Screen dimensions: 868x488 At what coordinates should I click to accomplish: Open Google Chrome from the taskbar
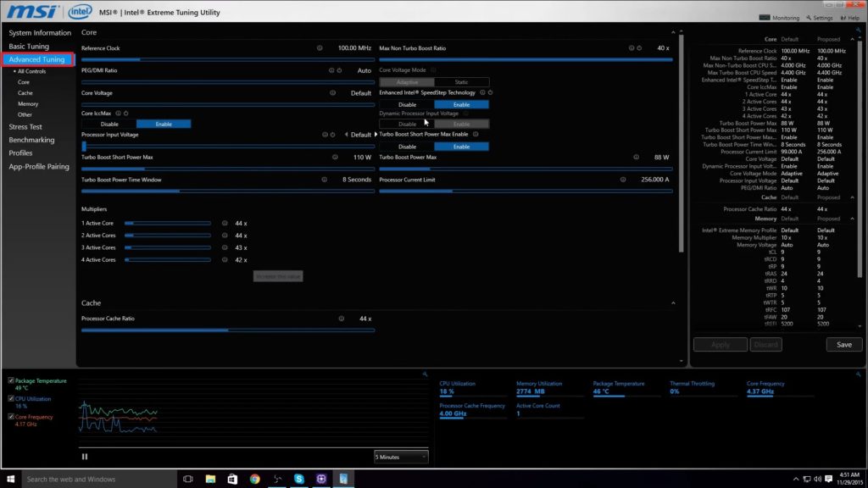(254, 480)
